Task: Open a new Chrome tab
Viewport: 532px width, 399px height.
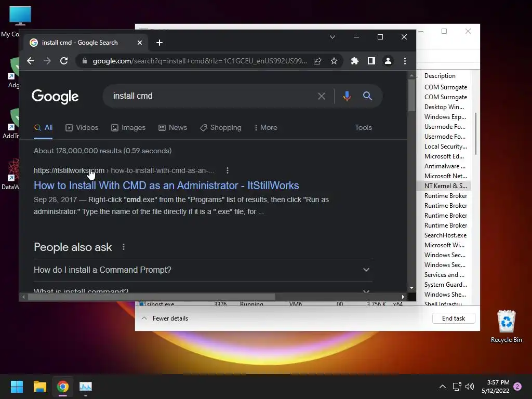Action: pos(159,43)
